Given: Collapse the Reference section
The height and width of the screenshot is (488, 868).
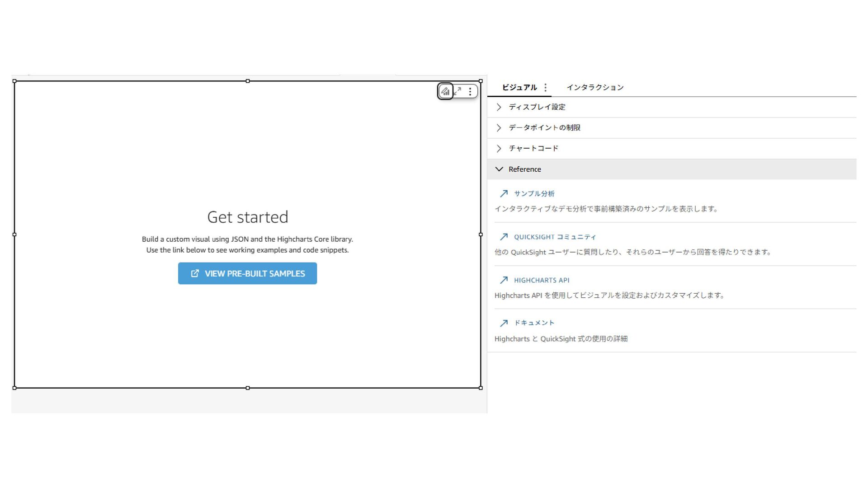Looking at the screenshot, I should [x=672, y=169].
